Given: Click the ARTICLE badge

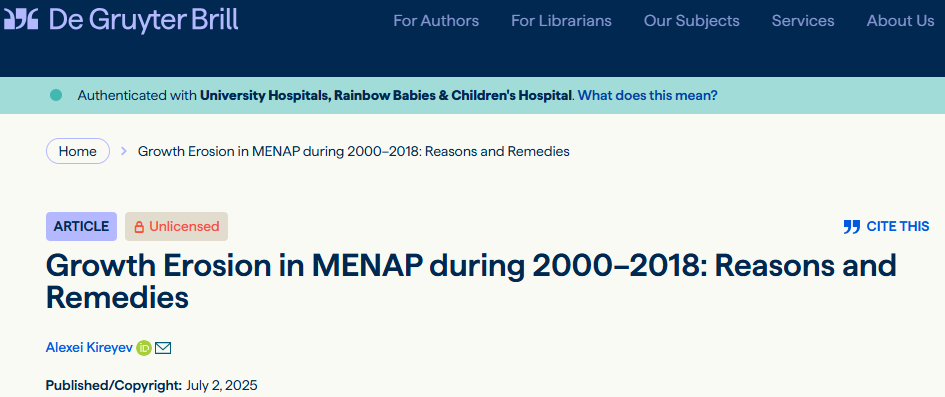Looking at the screenshot, I should click(81, 227).
